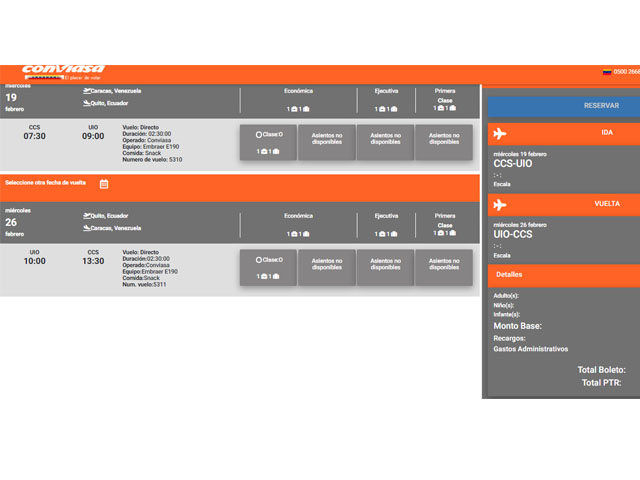Click 'Monto Base:' label
640x480 pixels.
(518, 326)
